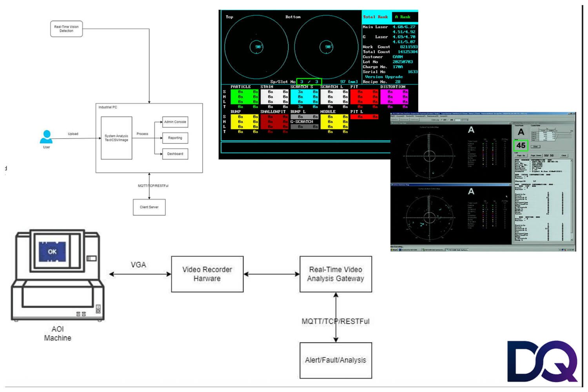
Task: Open the Dashboard box
Action: pos(175,154)
